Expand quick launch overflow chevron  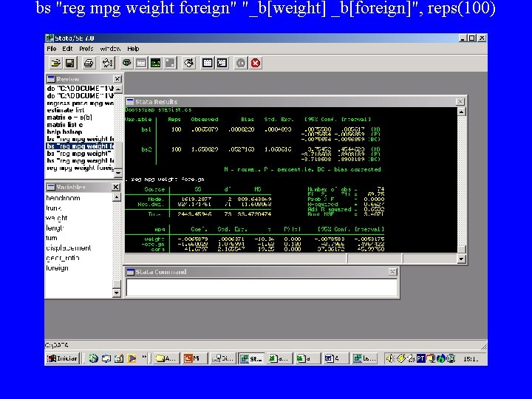pos(144,357)
